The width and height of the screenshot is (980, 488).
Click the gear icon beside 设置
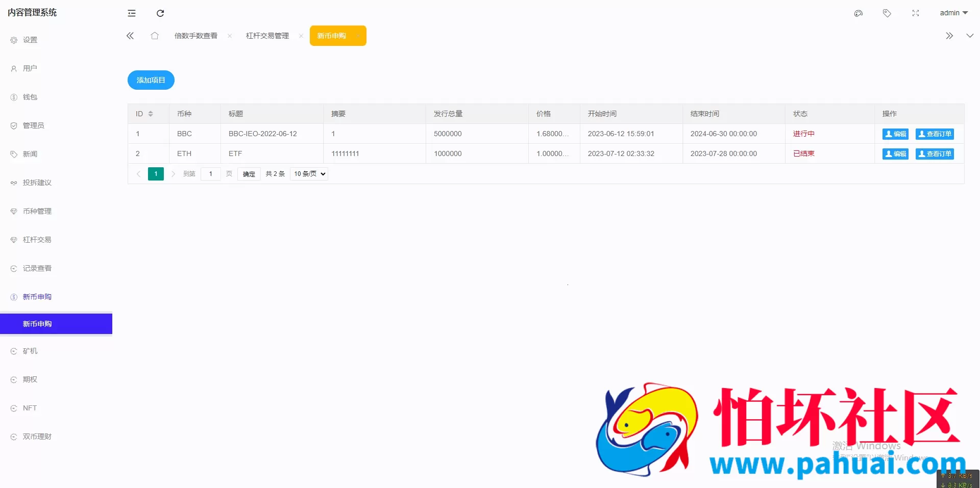(x=14, y=40)
